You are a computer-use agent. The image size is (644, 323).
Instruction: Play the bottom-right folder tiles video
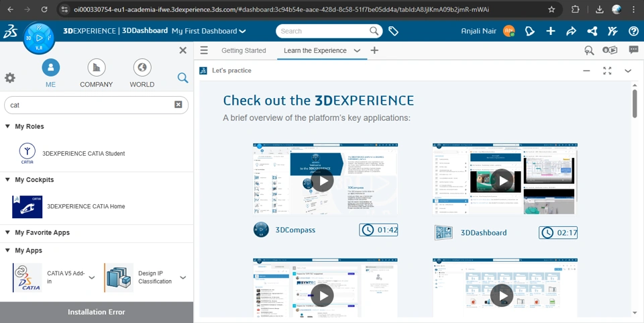click(x=502, y=295)
